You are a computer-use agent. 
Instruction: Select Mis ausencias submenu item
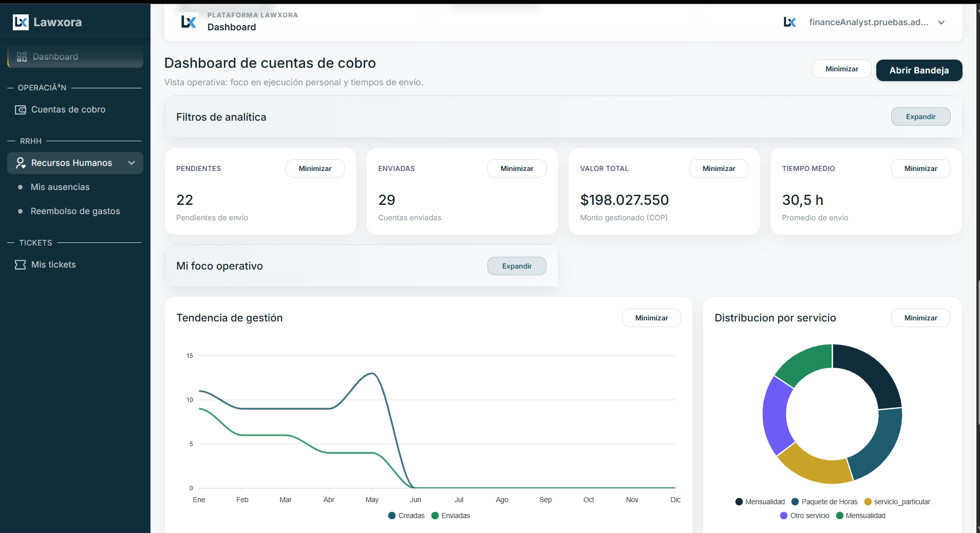60,187
